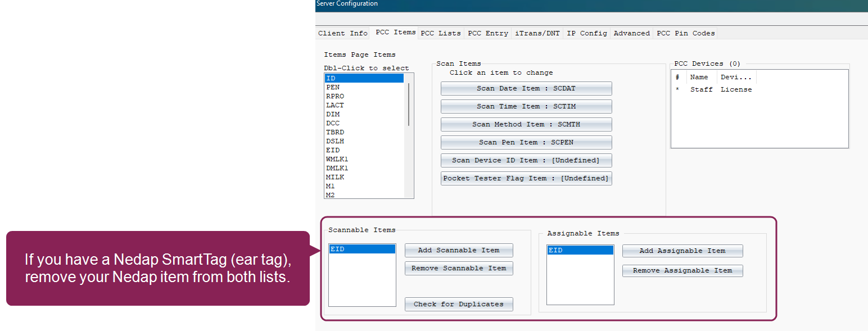Open the PCC Pin Codes tab
The width and height of the screenshot is (868, 331).
(x=685, y=33)
